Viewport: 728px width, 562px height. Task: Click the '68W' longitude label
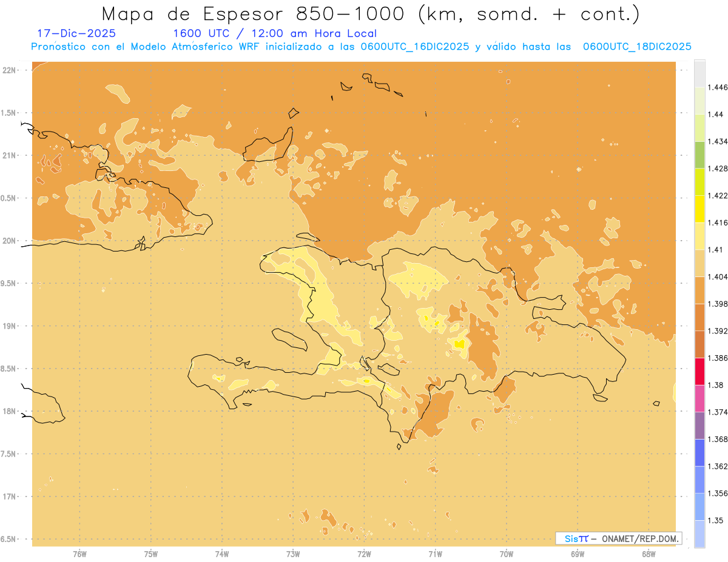pos(649,554)
